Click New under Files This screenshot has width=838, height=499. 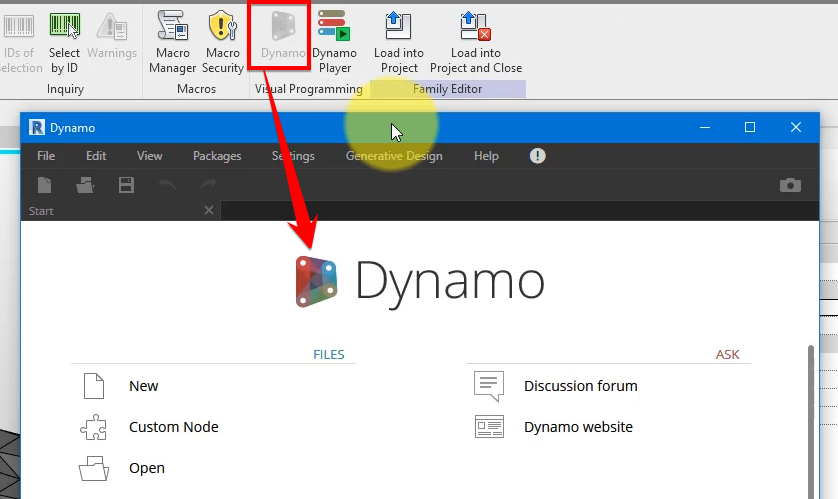[x=144, y=386]
